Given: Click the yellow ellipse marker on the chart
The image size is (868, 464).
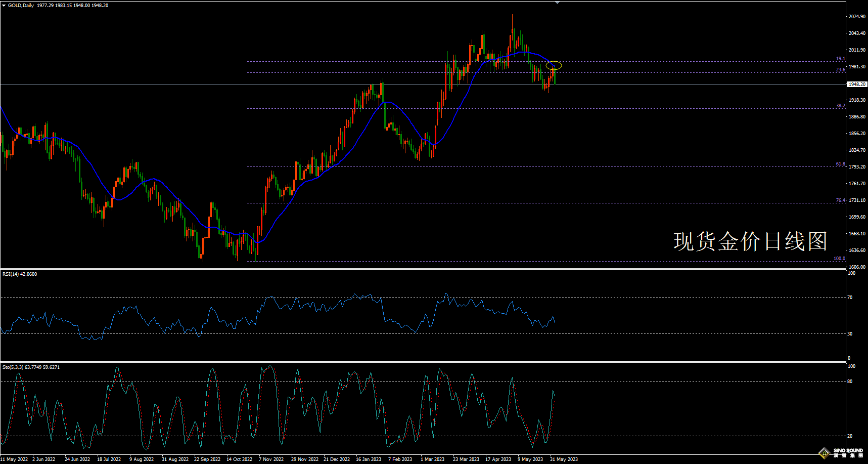Looking at the screenshot, I should pos(554,65).
